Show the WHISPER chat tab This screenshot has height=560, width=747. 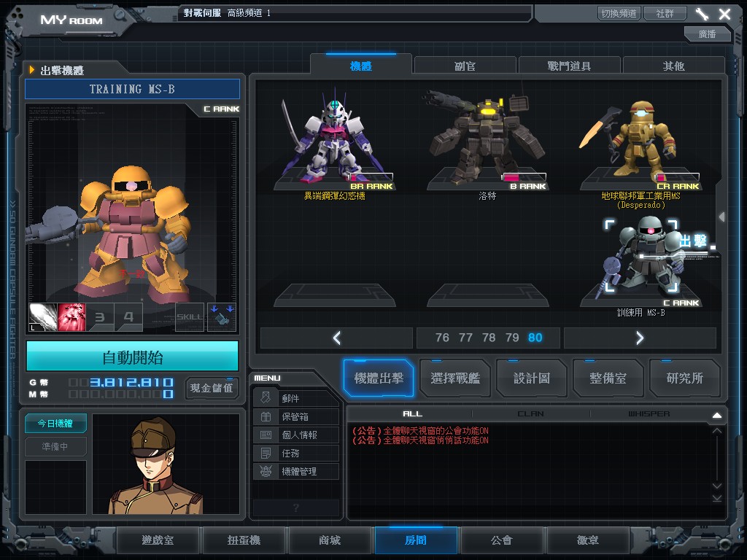(649, 414)
